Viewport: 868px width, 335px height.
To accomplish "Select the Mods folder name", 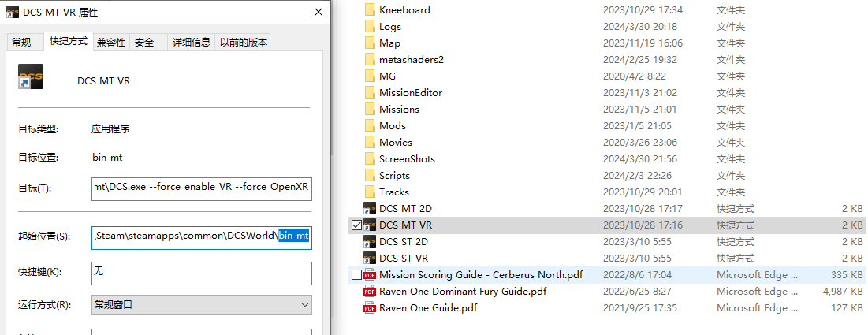I will (x=393, y=125).
